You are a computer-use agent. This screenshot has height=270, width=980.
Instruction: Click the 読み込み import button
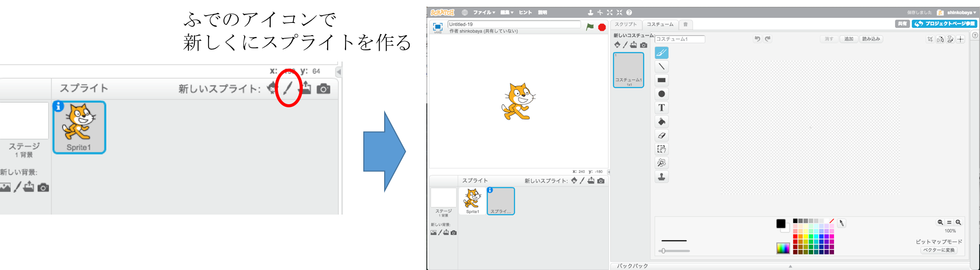tap(871, 39)
